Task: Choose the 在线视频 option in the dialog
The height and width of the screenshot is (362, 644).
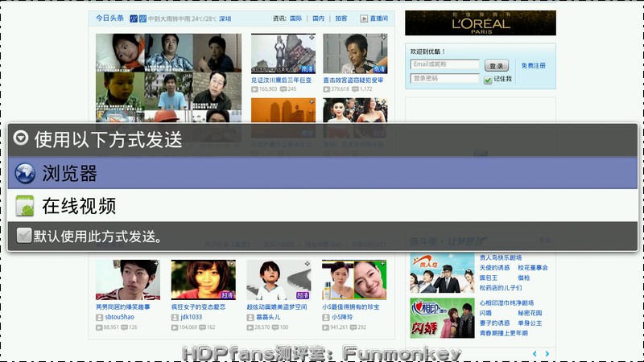Action: [322, 206]
